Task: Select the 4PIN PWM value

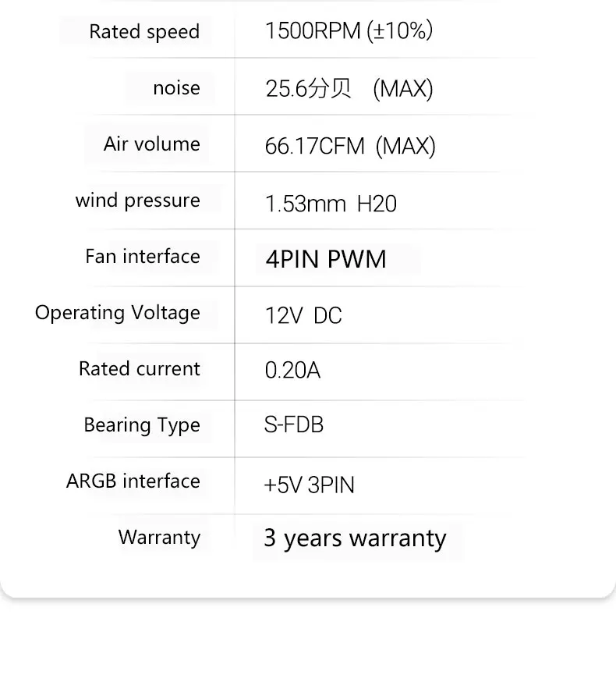Action: [x=326, y=259]
